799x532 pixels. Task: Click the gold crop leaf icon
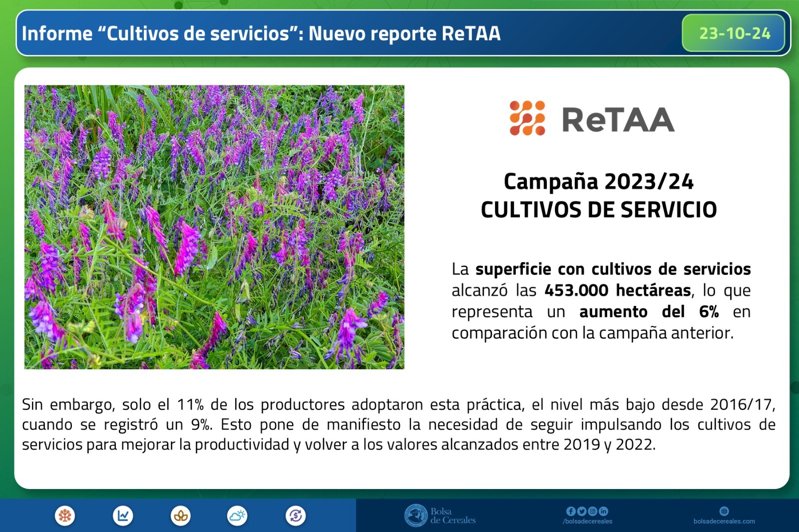[x=181, y=515]
